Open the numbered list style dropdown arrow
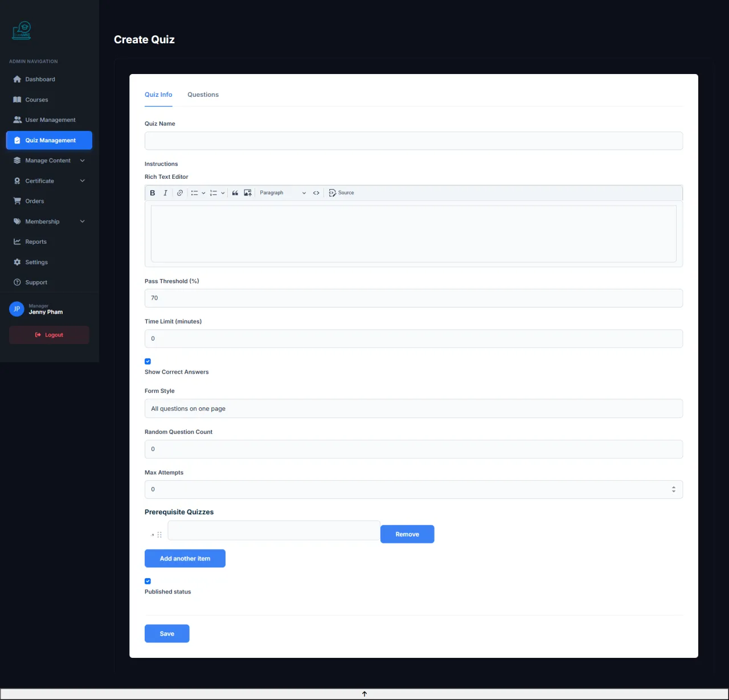 coord(223,193)
